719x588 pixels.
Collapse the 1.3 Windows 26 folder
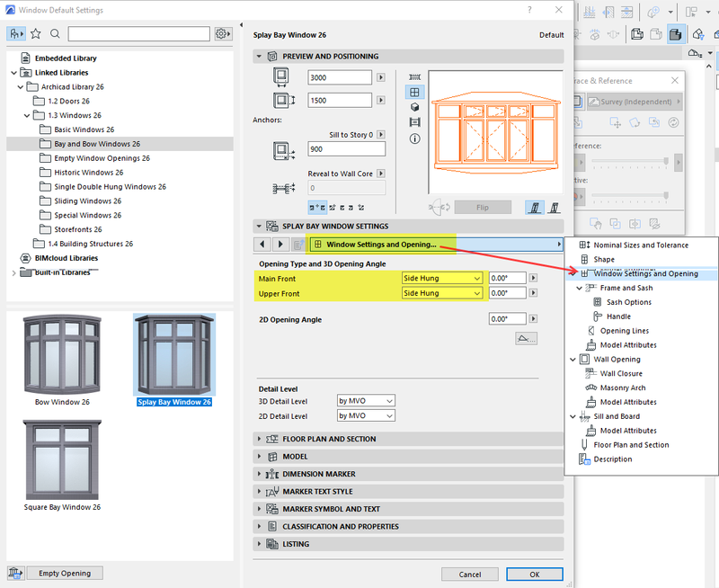[x=28, y=115]
